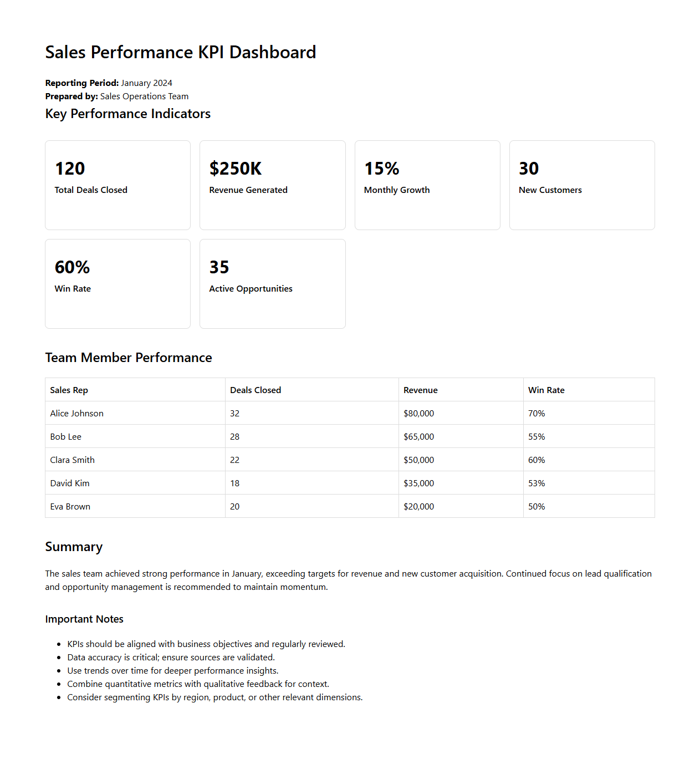Click the Win Rate column header

[546, 390]
